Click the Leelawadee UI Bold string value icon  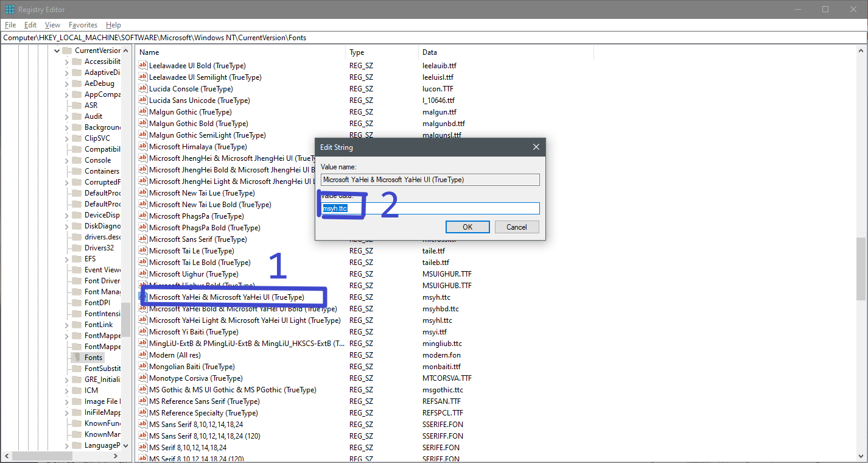[143, 66]
